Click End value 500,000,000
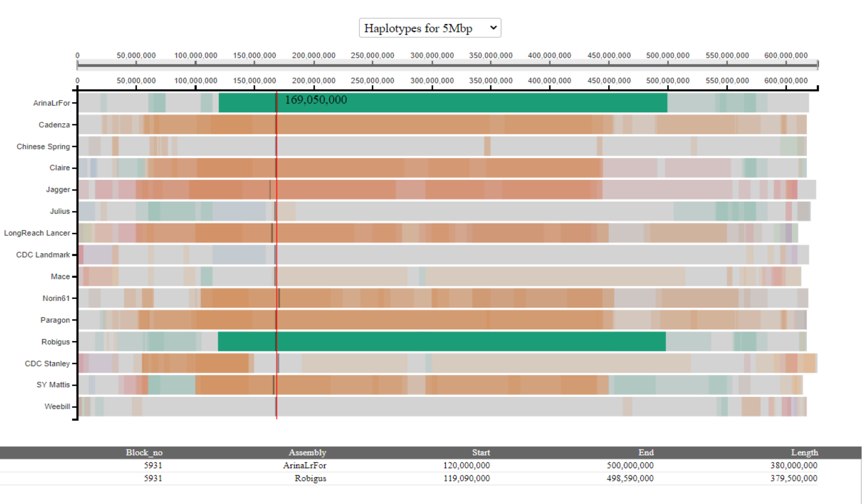The width and height of the screenshot is (868, 504). click(x=630, y=466)
